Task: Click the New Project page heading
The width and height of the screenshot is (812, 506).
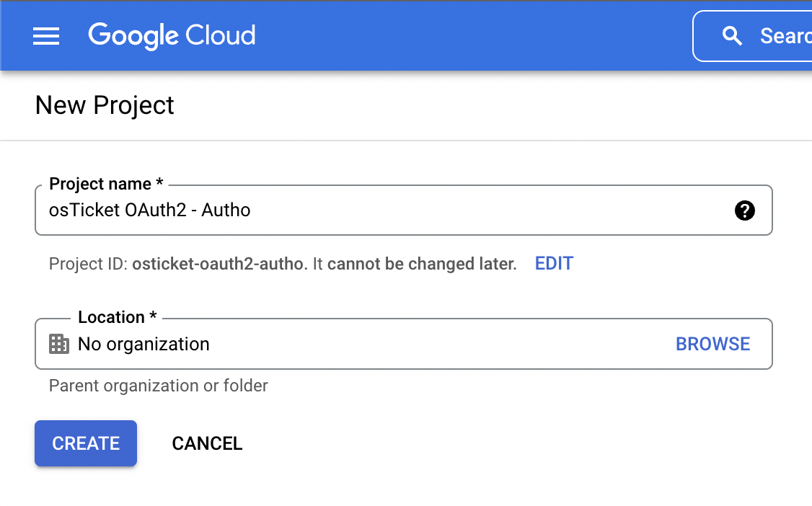Action: [x=104, y=105]
